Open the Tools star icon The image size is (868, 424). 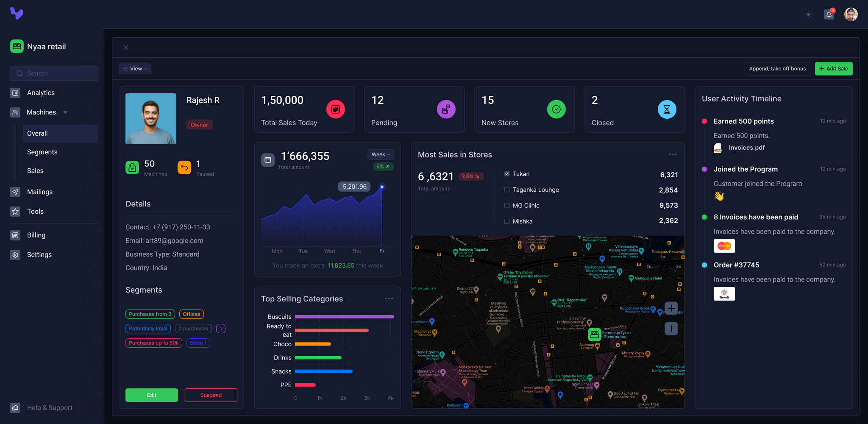pyautogui.click(x=15, y=212)
